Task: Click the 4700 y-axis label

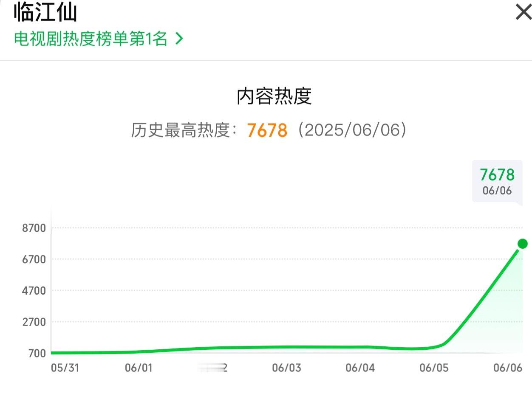Action: click(x=34, y=291)
